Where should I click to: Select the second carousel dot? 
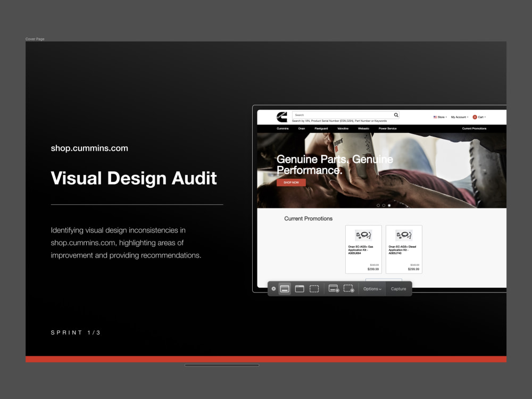click(384, 205)
